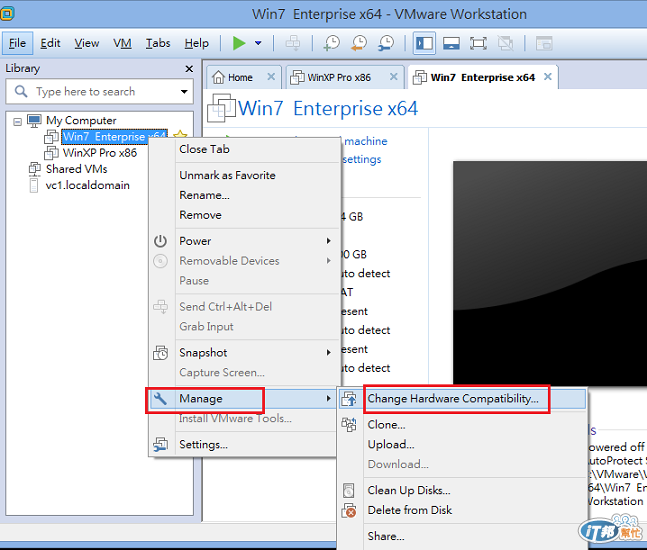Open Snapshot Manager from the toolbar
Screen dimensions: 647x550
pyautogui.click(x=386, y=43)
